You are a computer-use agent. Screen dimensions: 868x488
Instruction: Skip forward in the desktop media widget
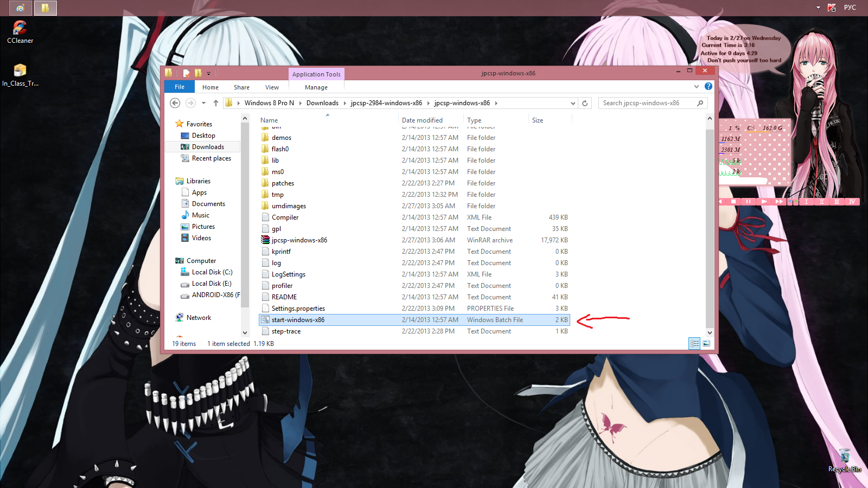(779, 202)
